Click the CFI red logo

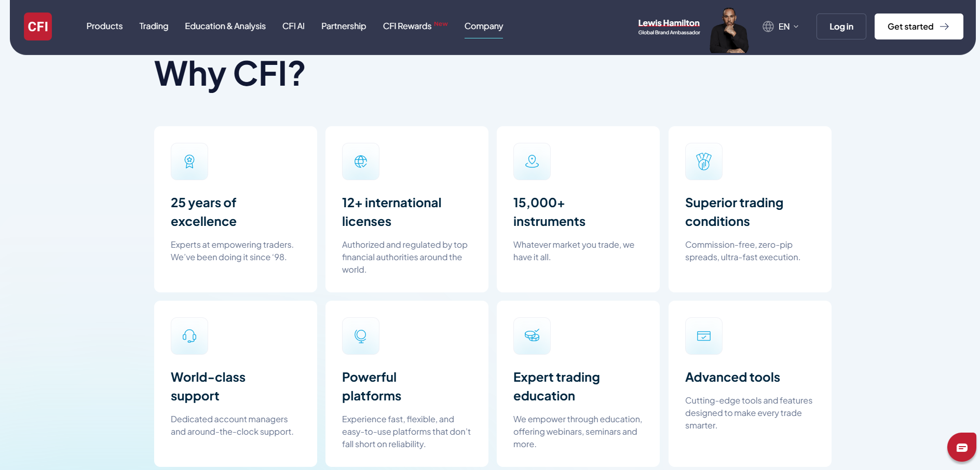pyautogui.click(x=38, y=26)
